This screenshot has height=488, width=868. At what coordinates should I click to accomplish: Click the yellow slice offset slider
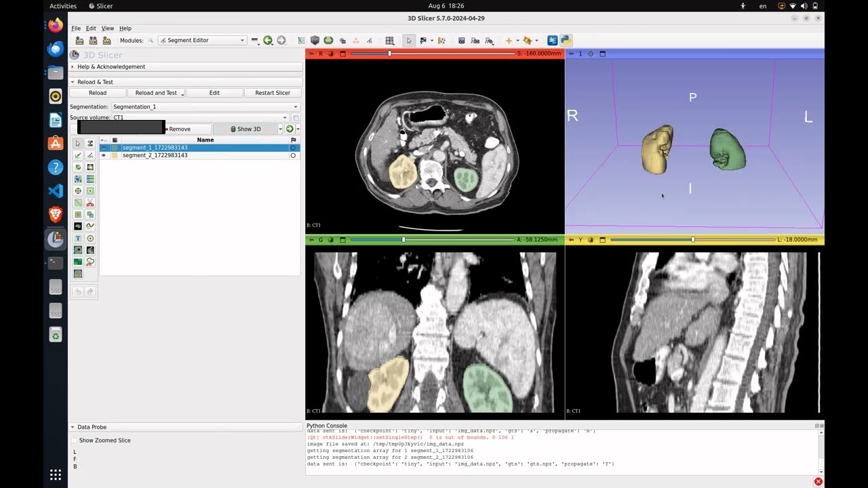click(692, 240)
